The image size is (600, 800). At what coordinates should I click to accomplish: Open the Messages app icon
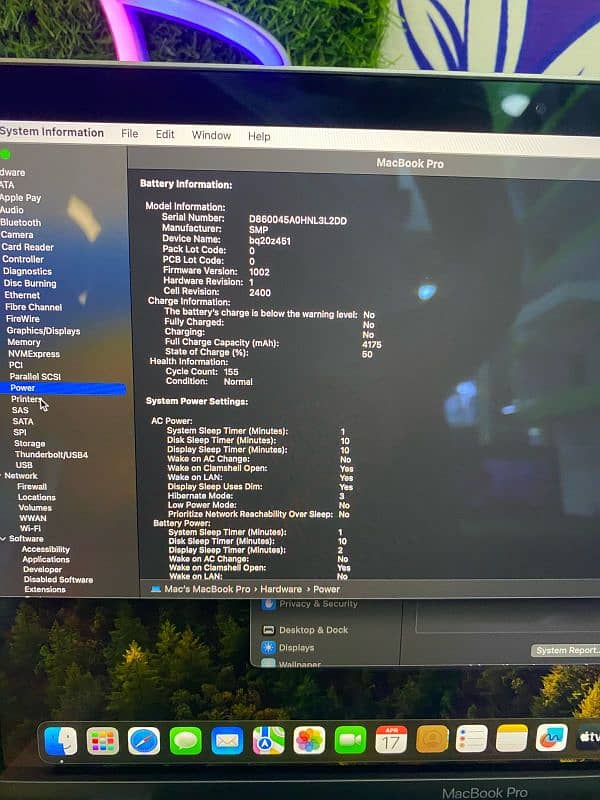[x=185, y=740]
